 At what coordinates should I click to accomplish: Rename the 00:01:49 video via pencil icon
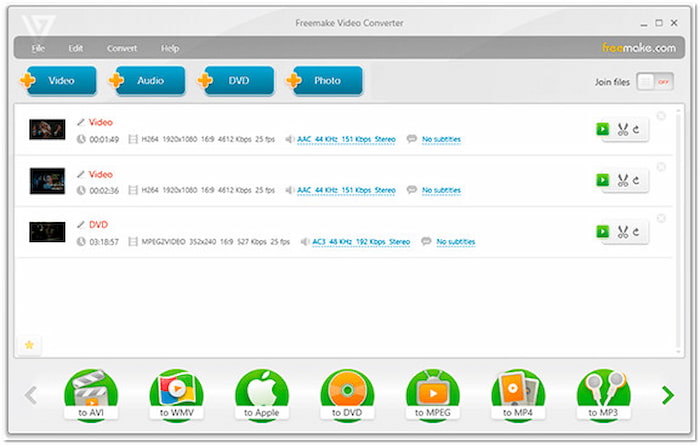pyautogui.click(x=81, y=122)
